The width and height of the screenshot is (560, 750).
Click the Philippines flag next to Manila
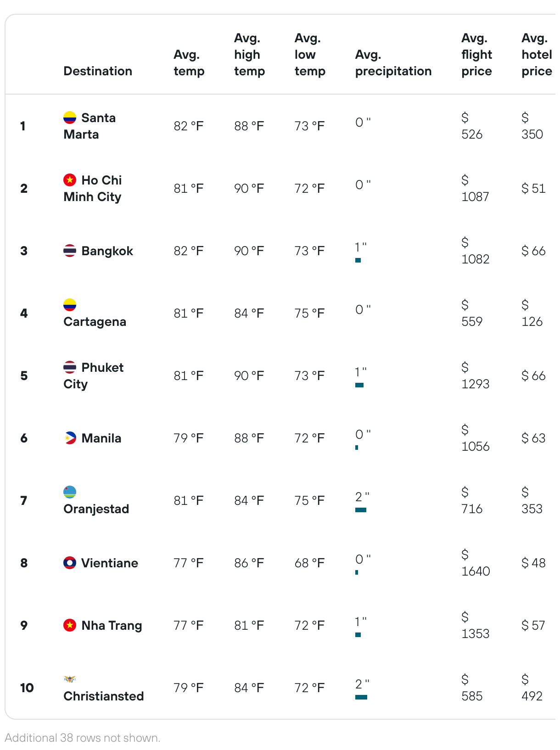[x=70, y=438]
